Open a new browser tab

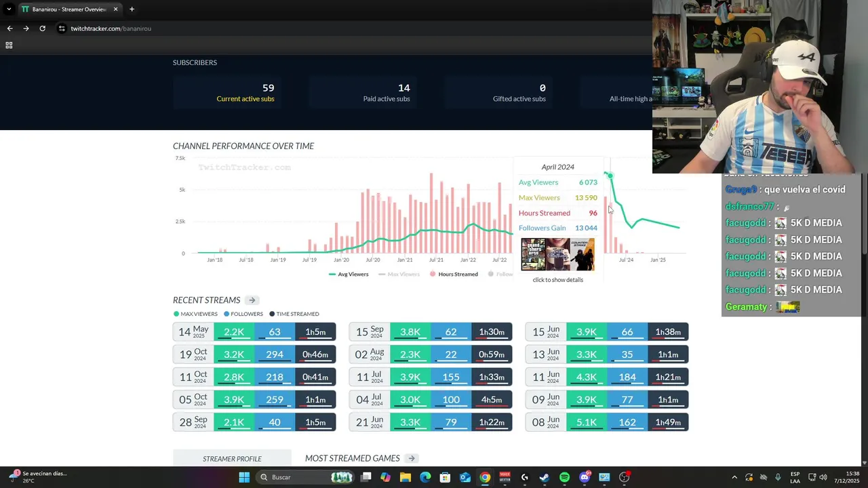point(132,9)
